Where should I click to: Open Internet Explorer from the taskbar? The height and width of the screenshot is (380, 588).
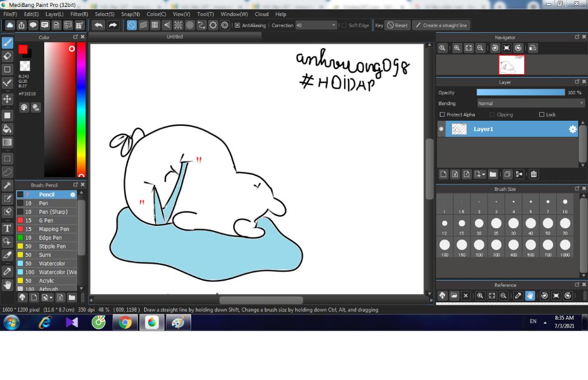45,323
